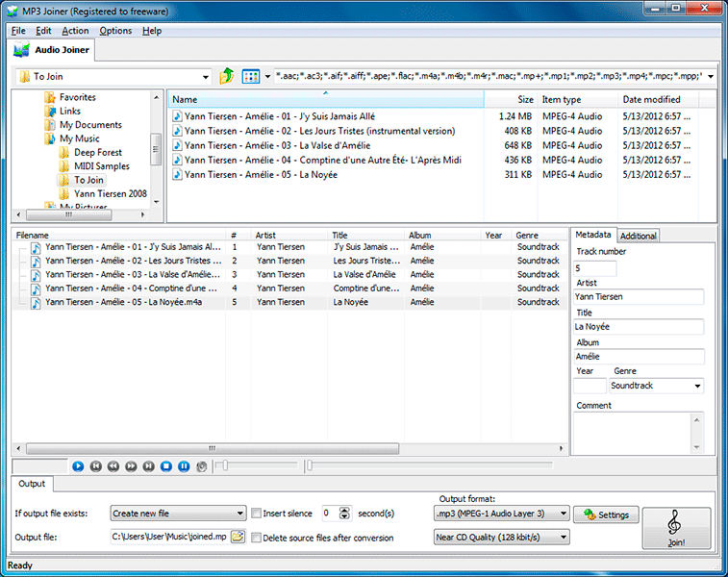The height and width of the screenshot is (577, 728).
Task: Sort by Date modified column header
Action: (x=658, y=99)
